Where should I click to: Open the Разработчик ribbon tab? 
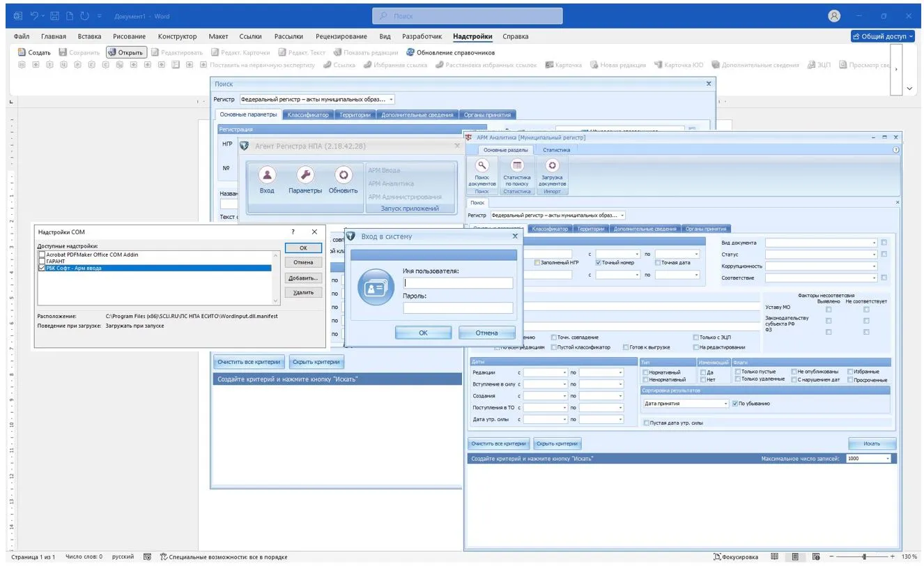422,36
